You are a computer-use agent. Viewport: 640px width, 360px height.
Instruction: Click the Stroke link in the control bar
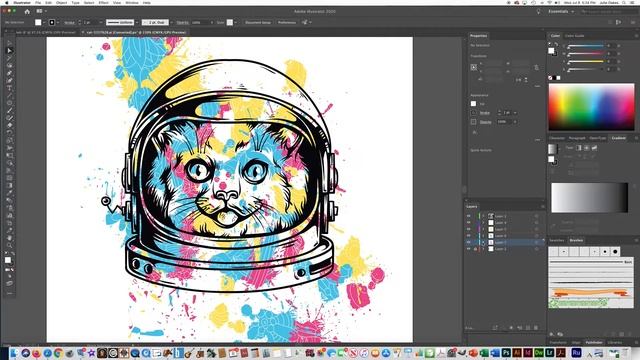click(x=69, y=22)
